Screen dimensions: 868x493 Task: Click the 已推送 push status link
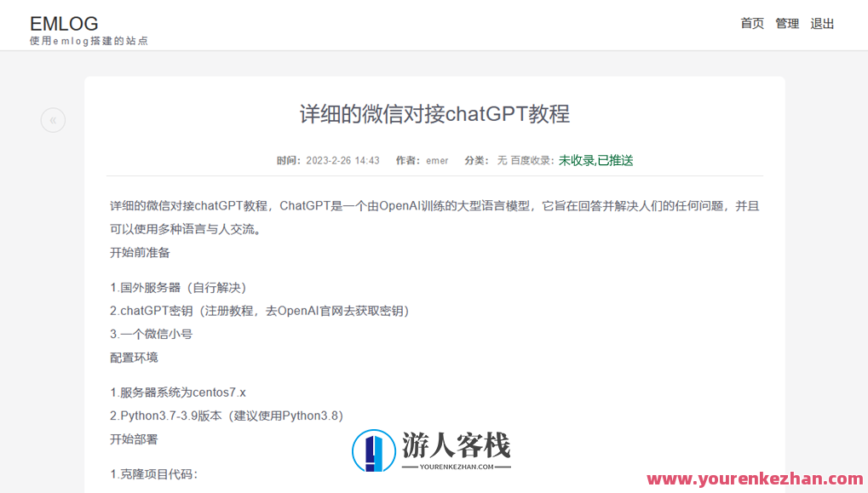pos(614,160)
